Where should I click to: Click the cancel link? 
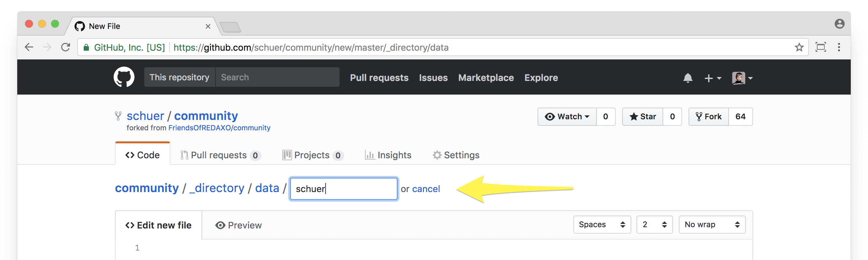pyautogui.click(x=426, y=189)
